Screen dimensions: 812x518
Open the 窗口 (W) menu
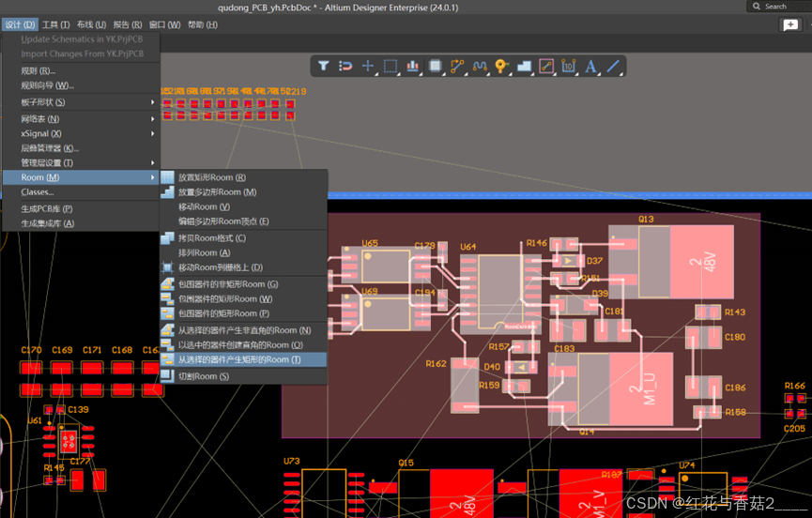(164, 24)
